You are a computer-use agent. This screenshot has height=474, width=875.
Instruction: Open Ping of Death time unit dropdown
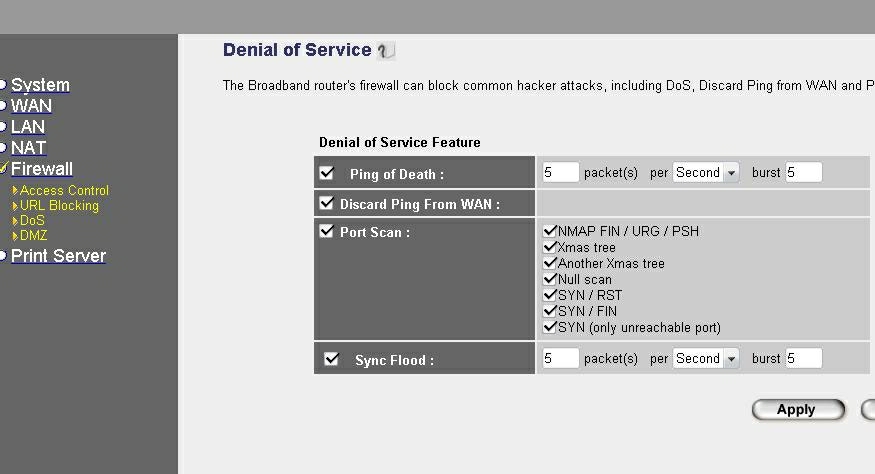(x=706, y=172)
